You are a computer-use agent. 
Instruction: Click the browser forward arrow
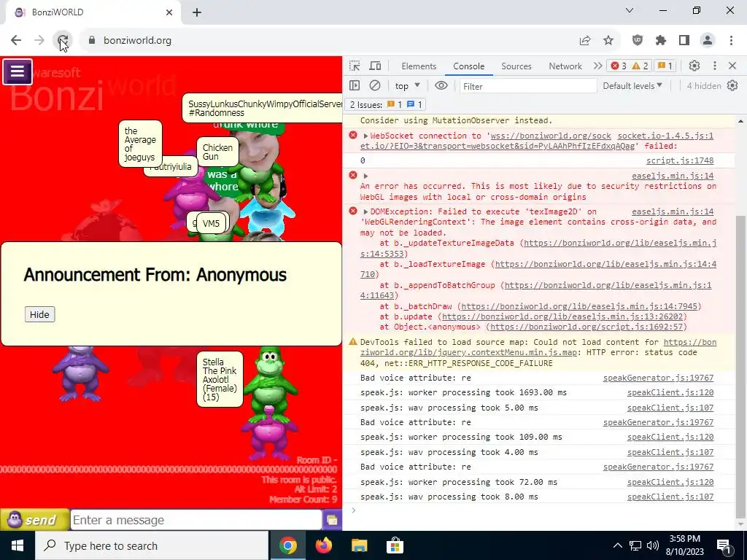(x=39, y=40)
